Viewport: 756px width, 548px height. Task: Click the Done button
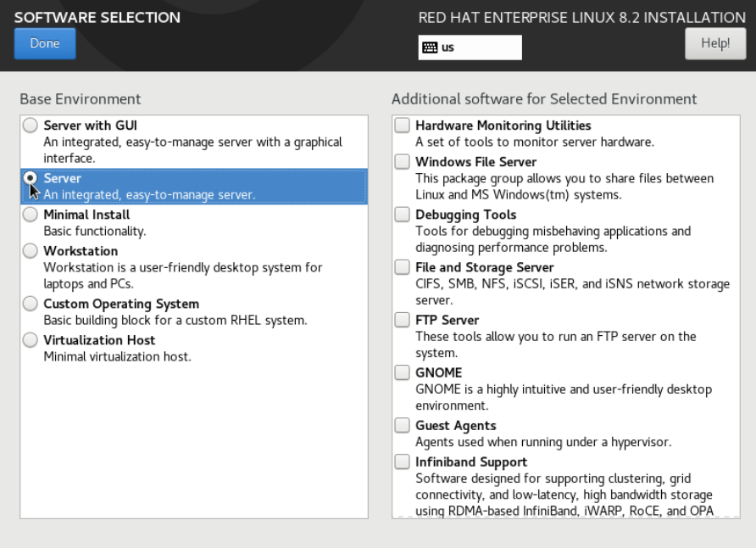point(45,43)
